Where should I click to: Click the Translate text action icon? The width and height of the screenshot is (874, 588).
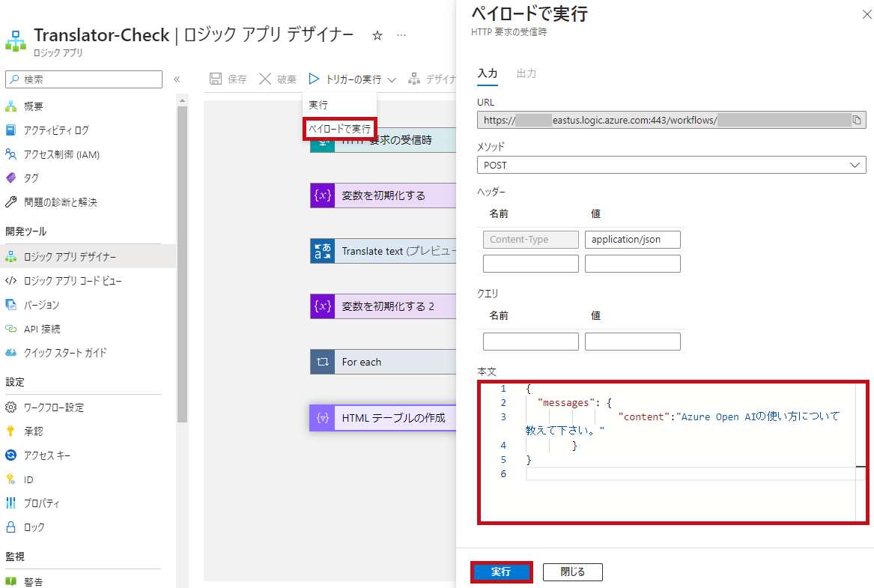323,251
